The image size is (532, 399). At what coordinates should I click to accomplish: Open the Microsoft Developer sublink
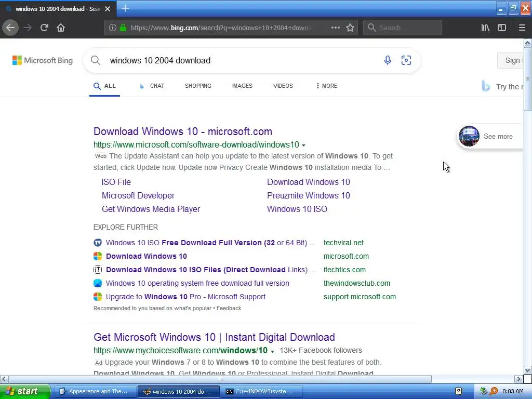click(x=138, y=195)
